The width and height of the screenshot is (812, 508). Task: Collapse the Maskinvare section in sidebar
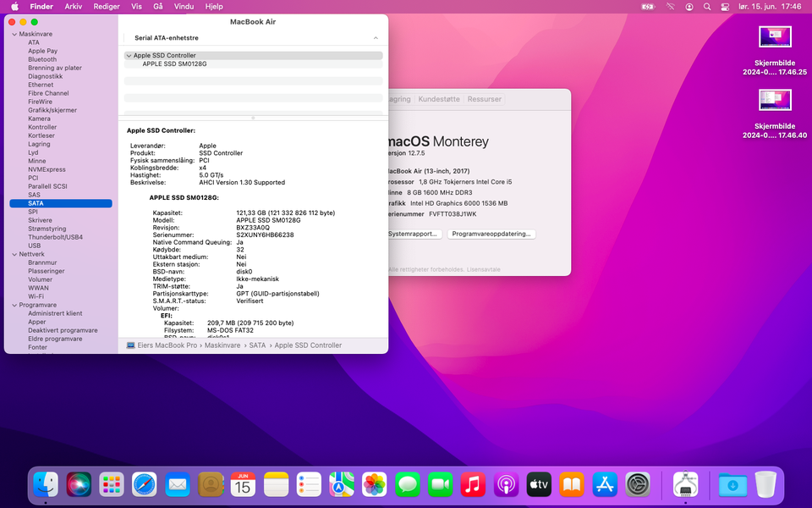(x=14, y=34)
